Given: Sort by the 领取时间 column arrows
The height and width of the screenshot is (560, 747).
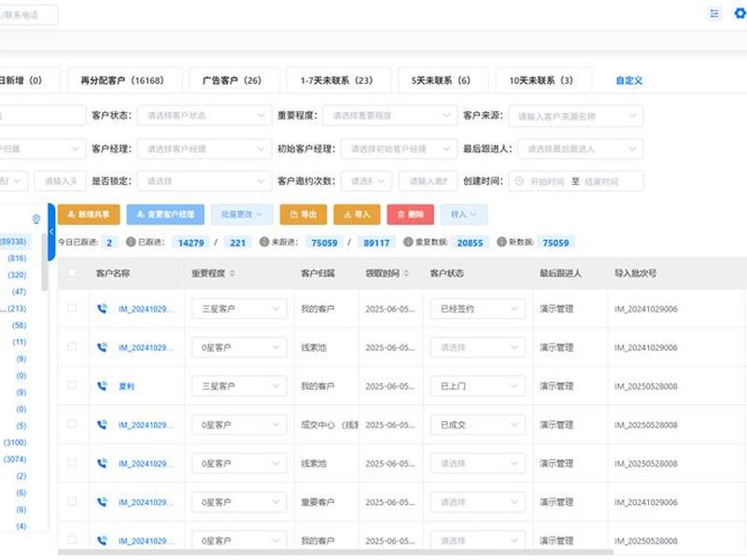Looking at the screenshot, I should point(406,273).
